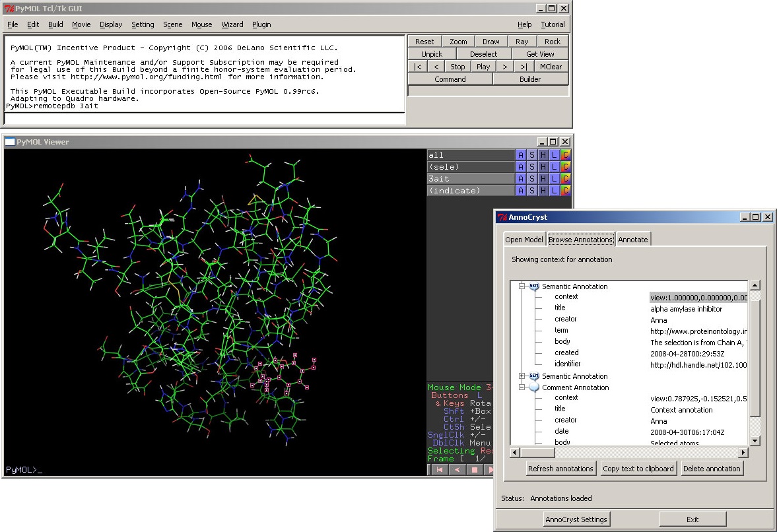Stop button in viewer playback bar
The height and width of the screenshot is (532, 777).
point(474,469)
